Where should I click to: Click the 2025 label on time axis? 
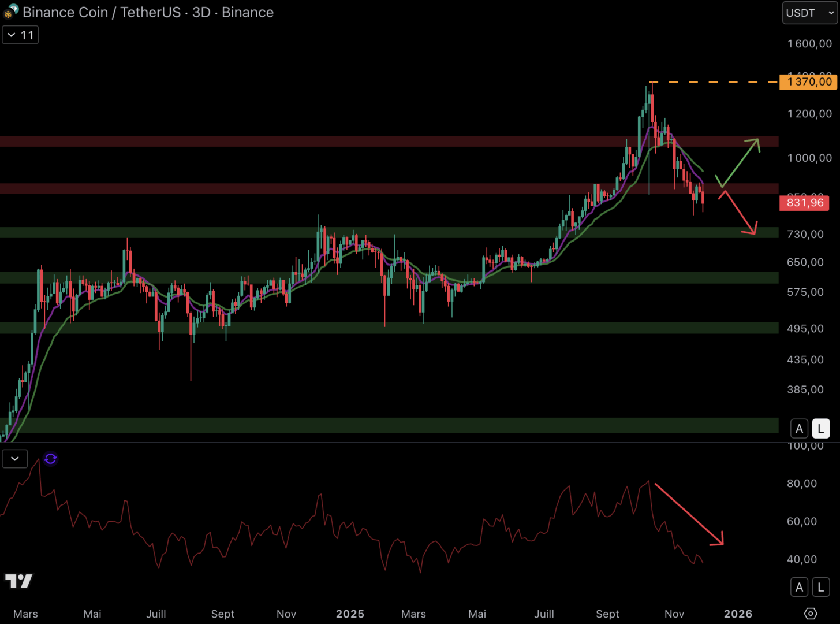pyautogui.click(x=350, y=614)
